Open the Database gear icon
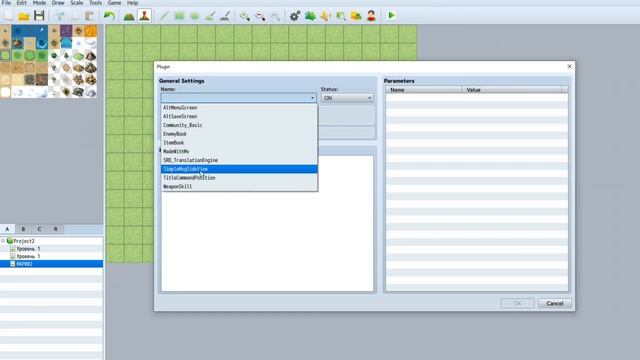This screenshot has height=360, width=640. pyautogui.click(x=295, y=16)
